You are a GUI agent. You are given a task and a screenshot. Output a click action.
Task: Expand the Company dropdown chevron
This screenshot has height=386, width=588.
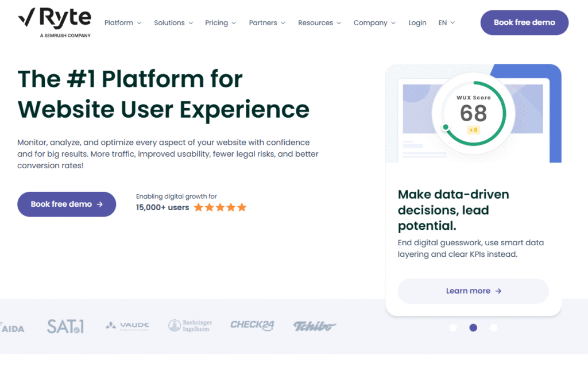click(x=393, y=23)
